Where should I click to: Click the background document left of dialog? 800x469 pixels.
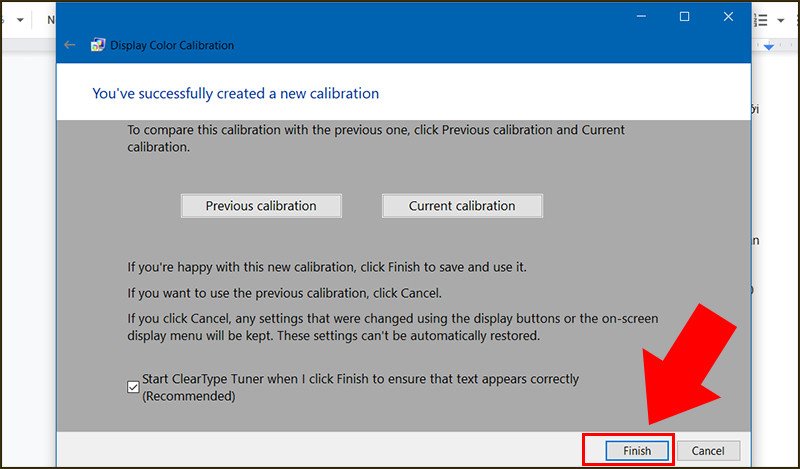tap(28, 250)
